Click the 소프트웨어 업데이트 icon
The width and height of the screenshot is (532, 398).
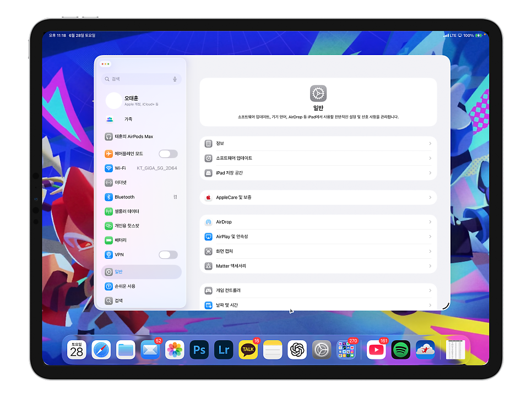(208, 159)
